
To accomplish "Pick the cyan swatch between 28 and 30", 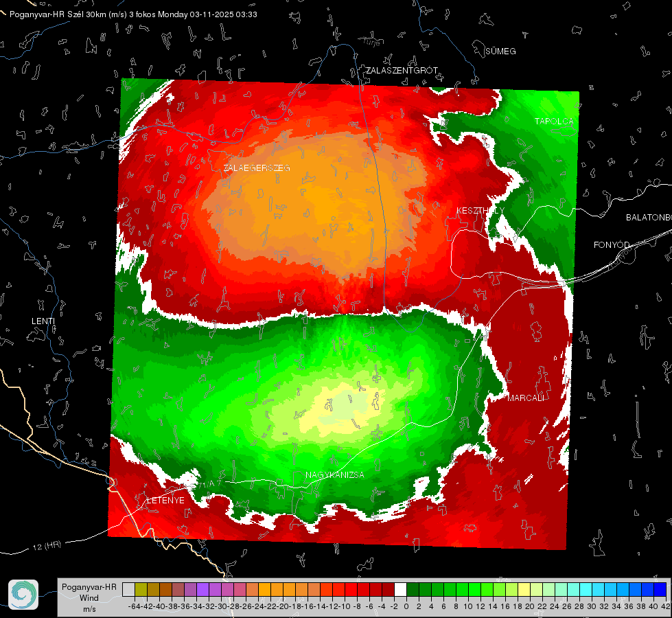I will 586,589.
